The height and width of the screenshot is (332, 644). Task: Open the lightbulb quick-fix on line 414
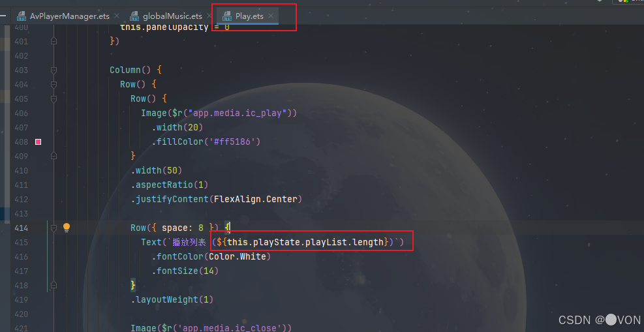click(x=67, y=228)
